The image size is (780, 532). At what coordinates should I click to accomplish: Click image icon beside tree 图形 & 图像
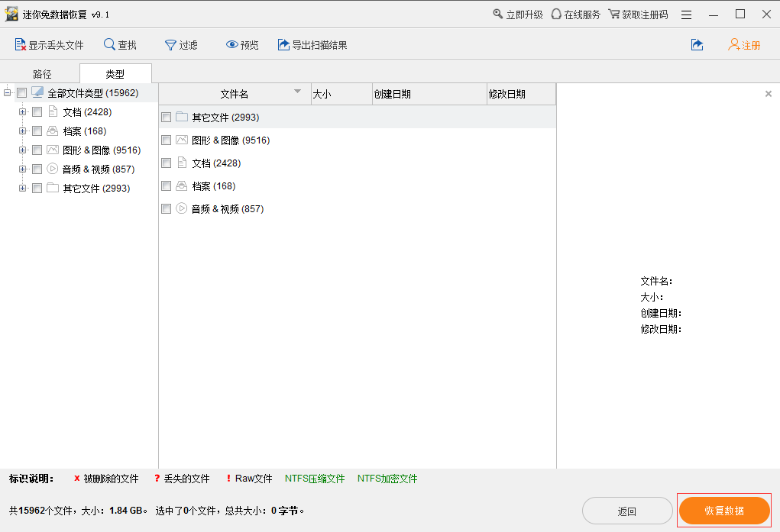[x=52, y=150]
